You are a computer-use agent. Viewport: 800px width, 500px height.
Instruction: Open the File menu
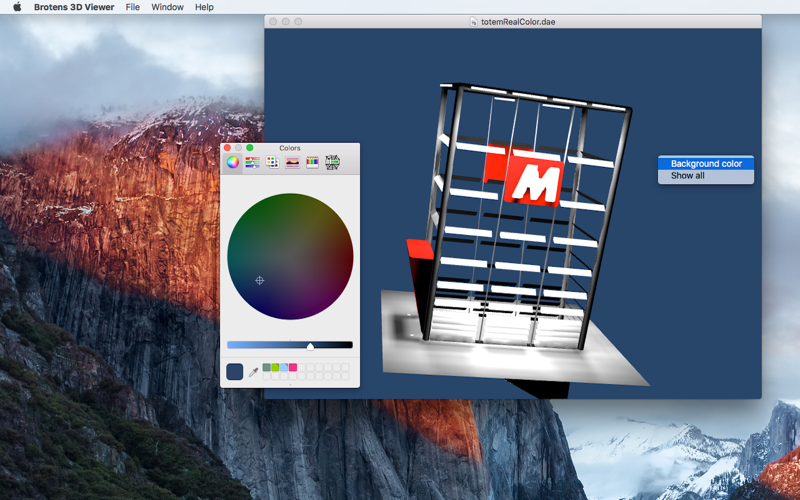point(133,7)
